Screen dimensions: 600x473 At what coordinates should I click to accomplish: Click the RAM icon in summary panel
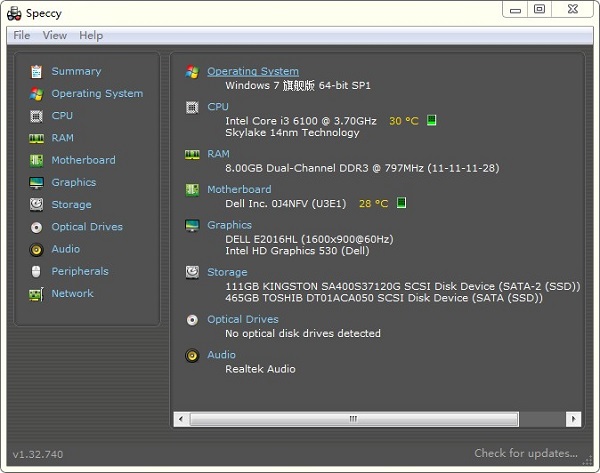pos(192,154)
